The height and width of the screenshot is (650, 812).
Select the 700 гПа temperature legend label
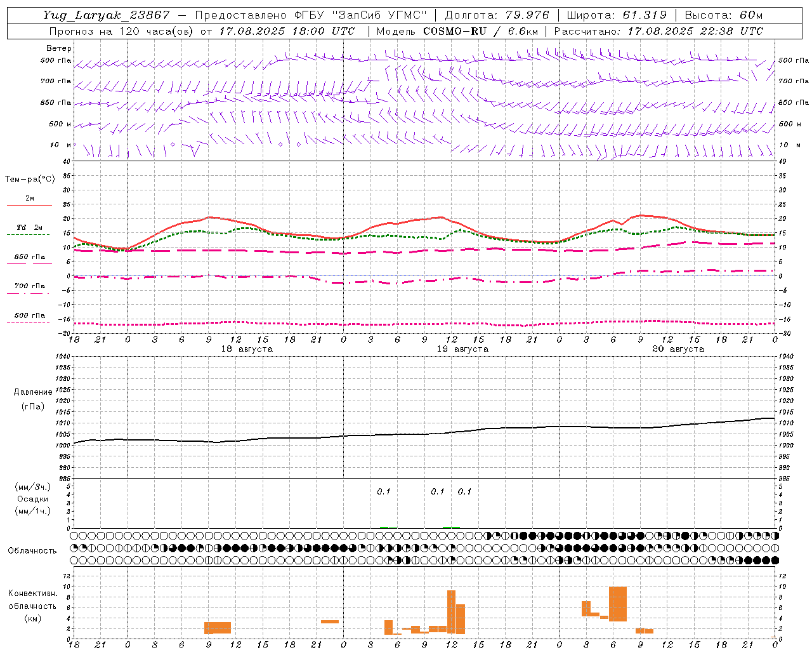tap(30, 286)
